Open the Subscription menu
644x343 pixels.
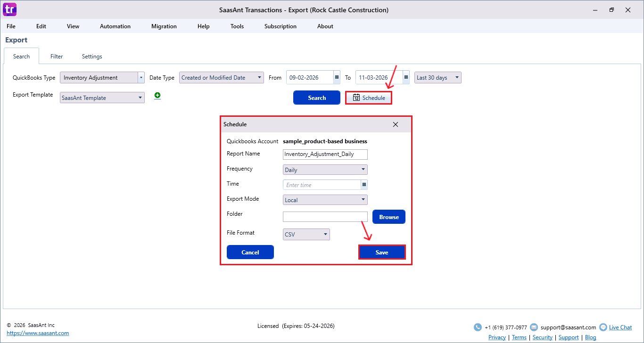click(281, 26)
